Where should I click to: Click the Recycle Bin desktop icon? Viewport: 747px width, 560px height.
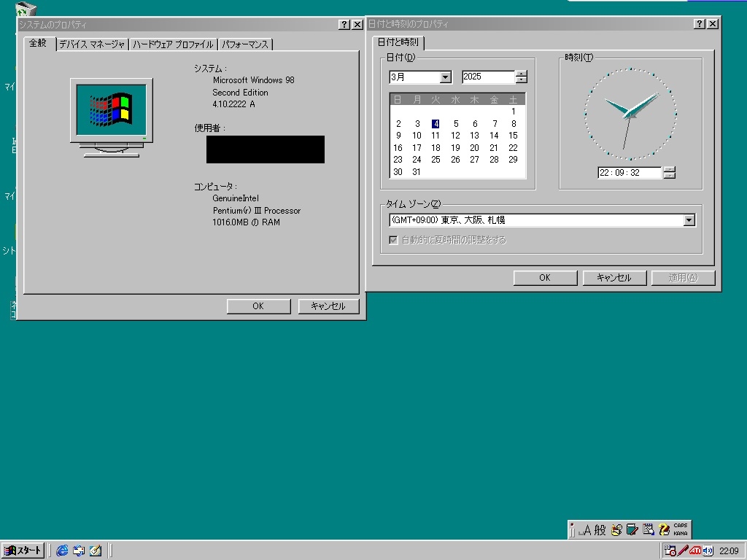pyautogui.click(x=26, y=9)
